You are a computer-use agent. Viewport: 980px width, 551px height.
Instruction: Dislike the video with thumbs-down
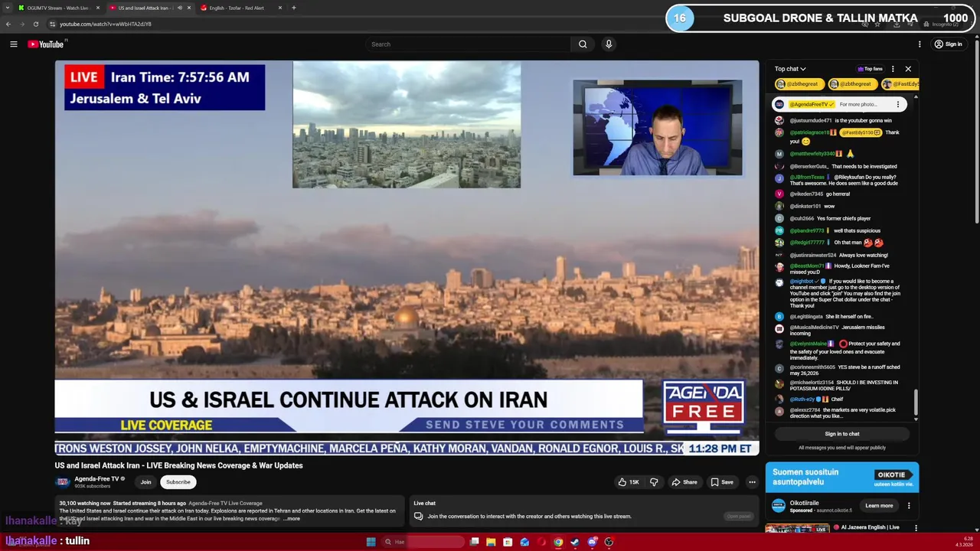click(x=654, y=482)
